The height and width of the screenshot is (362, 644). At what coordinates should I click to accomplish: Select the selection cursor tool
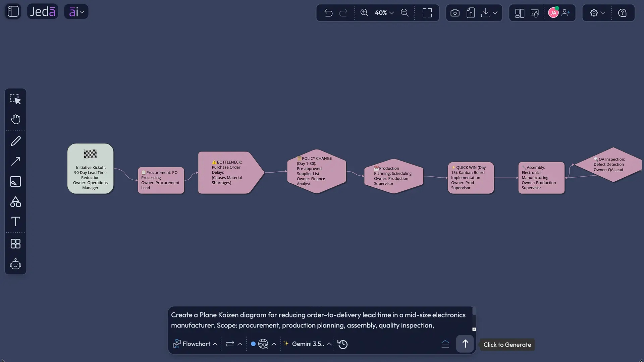point(15,99)
